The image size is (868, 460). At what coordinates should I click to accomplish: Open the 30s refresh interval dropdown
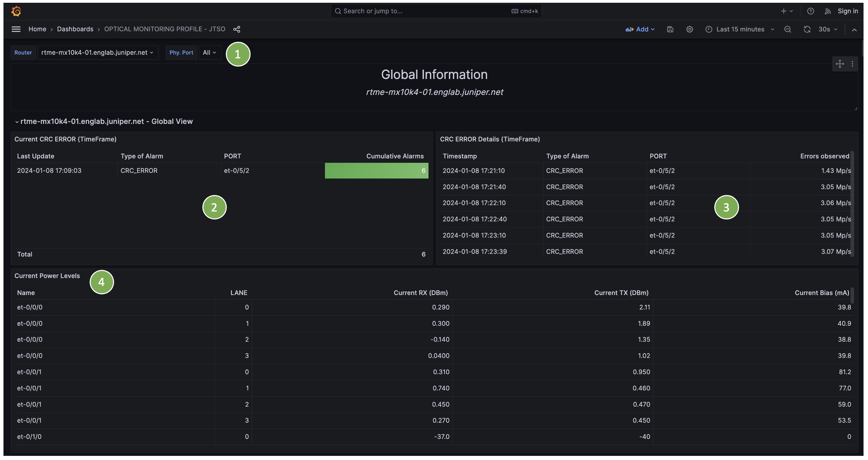(828, 29)
